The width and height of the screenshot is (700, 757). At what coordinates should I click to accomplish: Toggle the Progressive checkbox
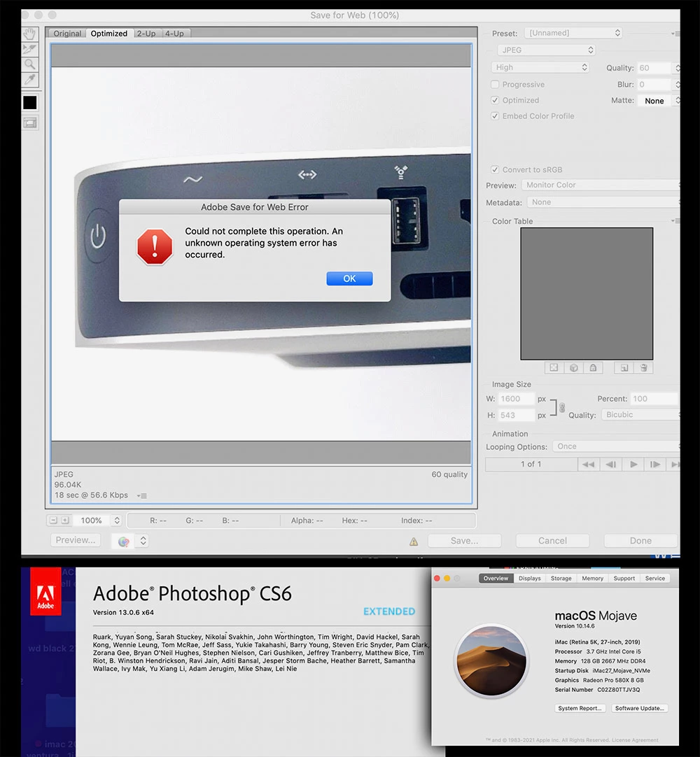point(495,85)
